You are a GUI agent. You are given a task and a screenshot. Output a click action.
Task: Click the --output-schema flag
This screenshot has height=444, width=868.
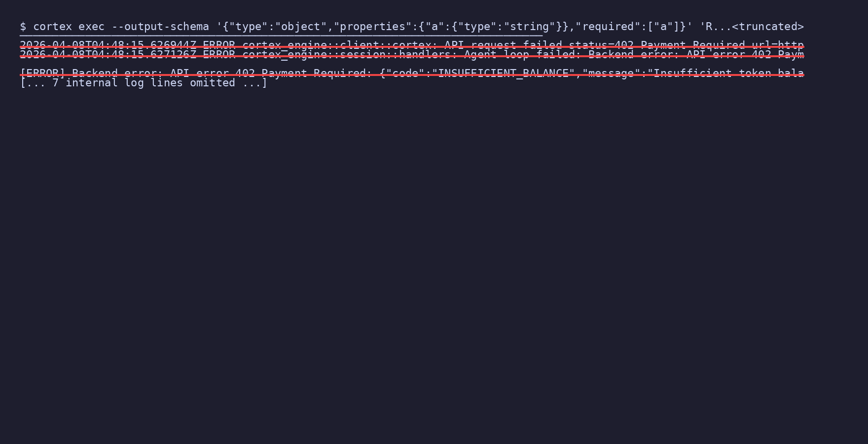(160, 27)
